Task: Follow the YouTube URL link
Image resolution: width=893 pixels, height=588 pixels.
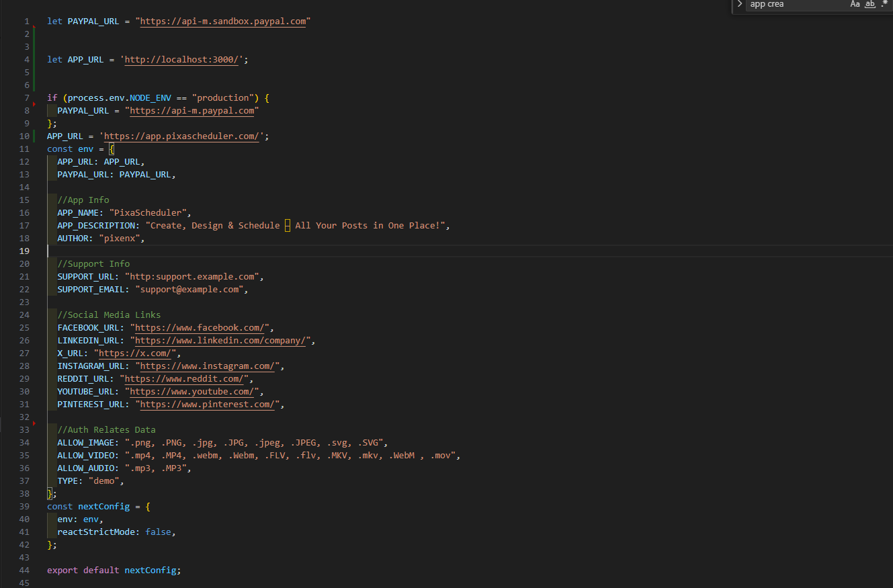Action: (192, 391)
